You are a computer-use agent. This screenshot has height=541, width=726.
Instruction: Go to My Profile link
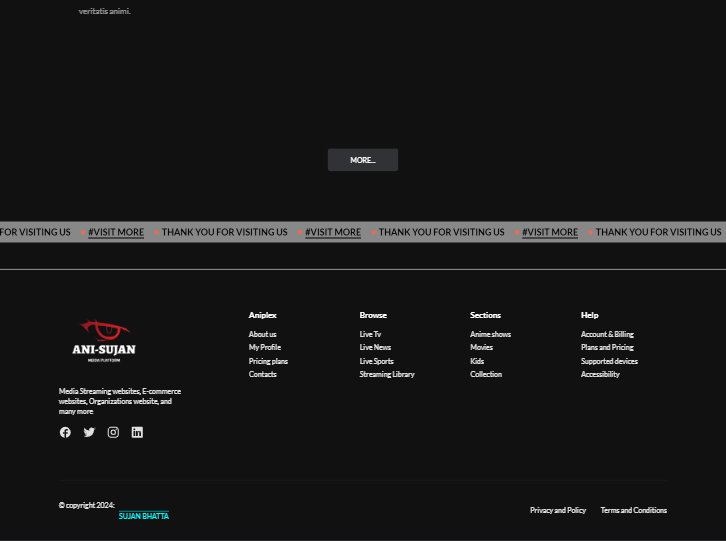[264, 347]
